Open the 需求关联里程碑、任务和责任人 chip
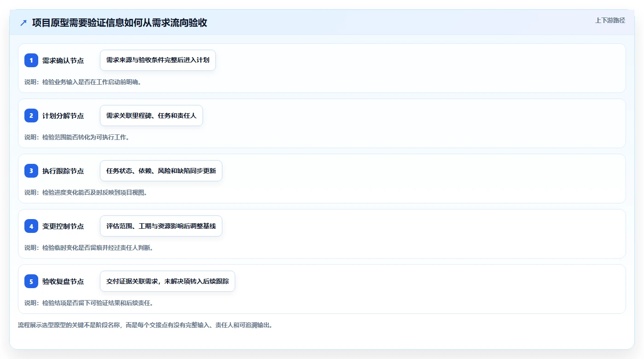This screenshot has width=644, height=359. pyautogui.click(x=151, y=116)
